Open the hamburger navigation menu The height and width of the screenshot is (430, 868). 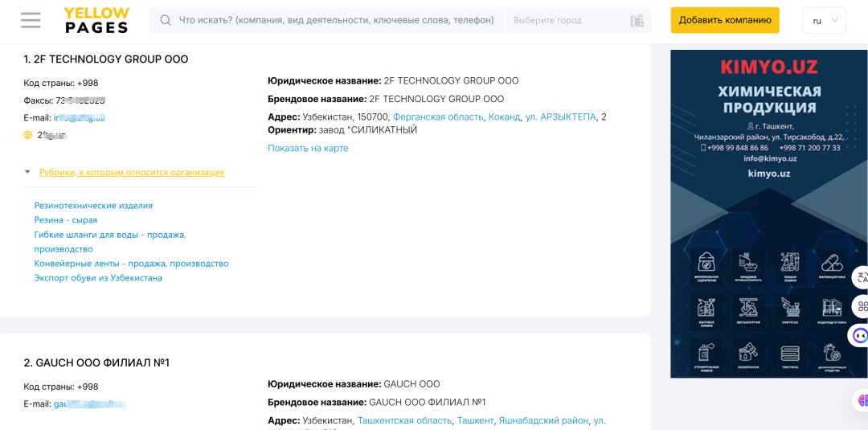point(31,20)
